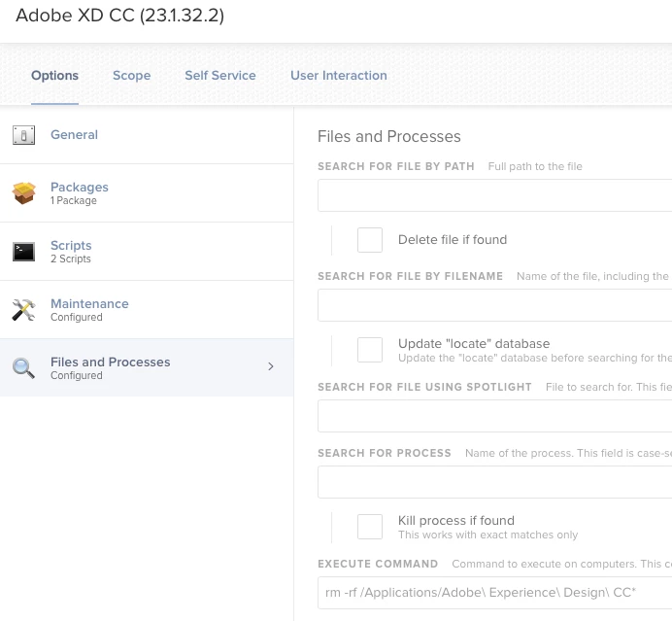Open the User Interaction tab
The height and width of the screenshot is (621, 672).
[x=339, y=76]
